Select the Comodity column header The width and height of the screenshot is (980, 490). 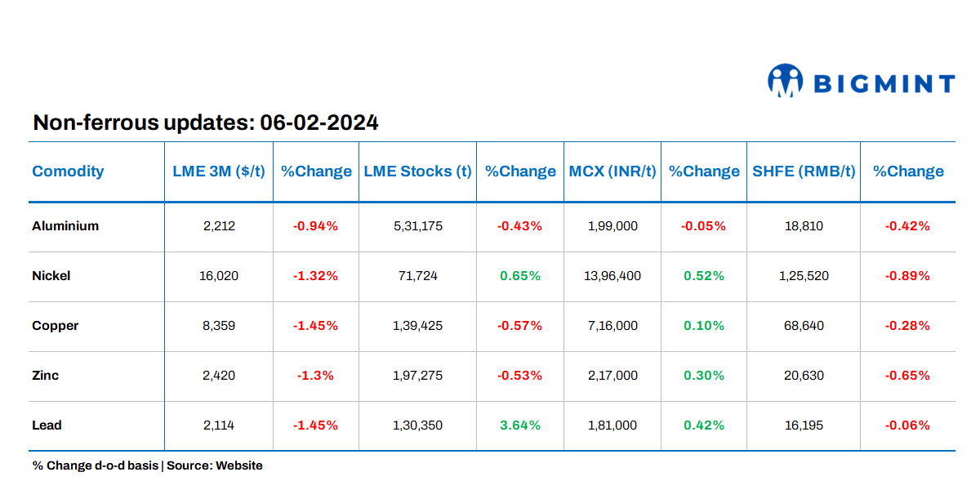click(68, 171)
